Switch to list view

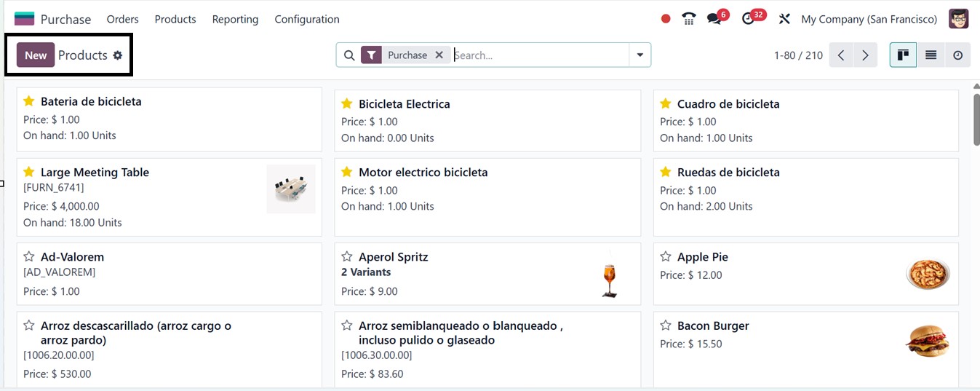[931, 55]
